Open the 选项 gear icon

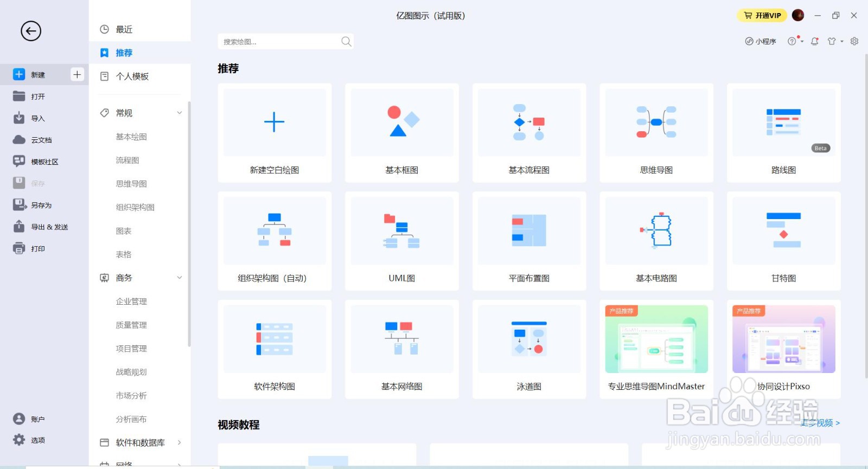19,440
